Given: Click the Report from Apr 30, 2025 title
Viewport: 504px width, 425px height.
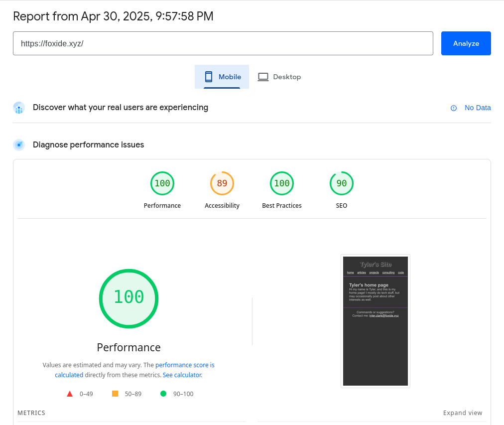Looking at the screenshot, I should [x=113, y=16].
